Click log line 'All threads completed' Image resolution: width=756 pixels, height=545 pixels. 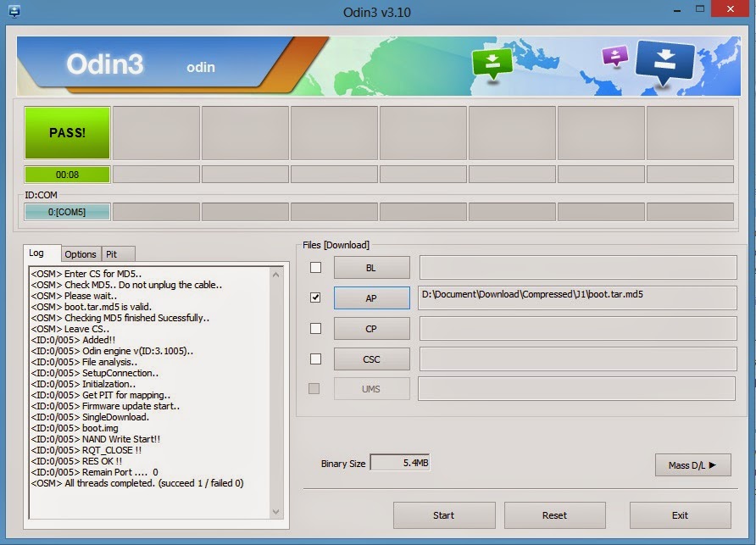click(137, 483)
